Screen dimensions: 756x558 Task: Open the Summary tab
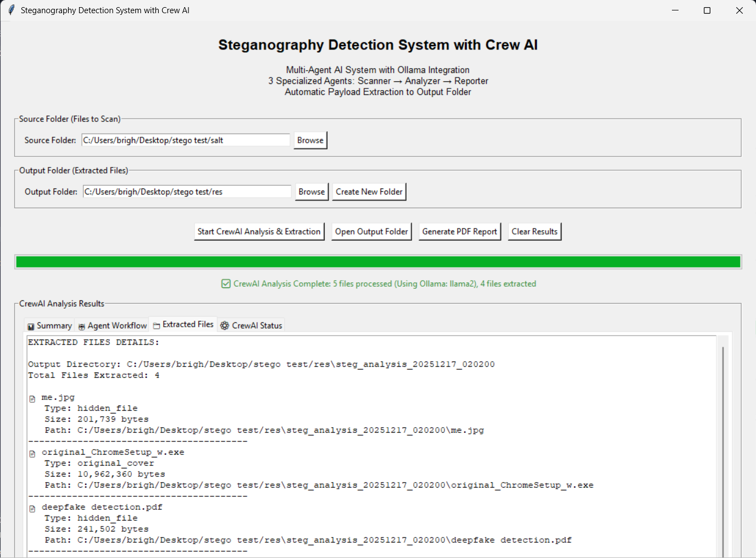click(x=49, y=326)
